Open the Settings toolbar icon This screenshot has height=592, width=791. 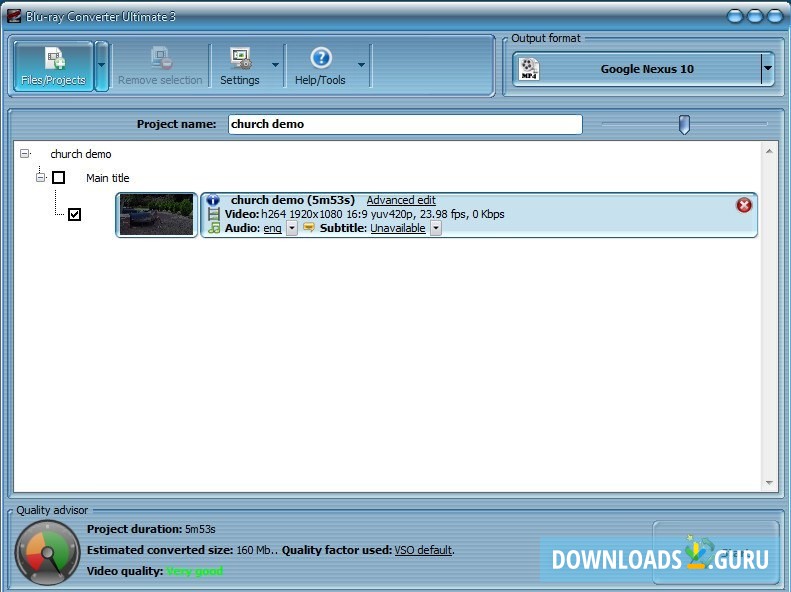point(240,58)
